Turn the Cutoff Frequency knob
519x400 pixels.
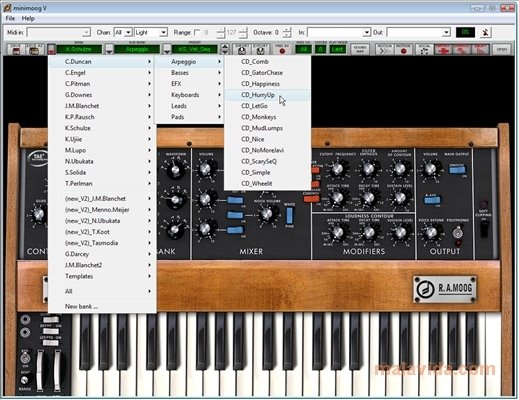point(337,169)
